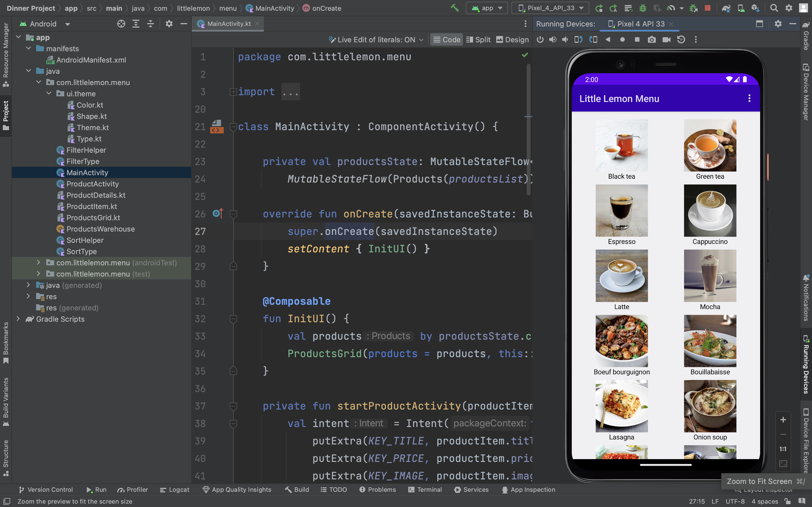The width and height of the screenshot is (812, 507).
Task: Click Zoom to Fit Screen button
Action: (x=783, y=464)
